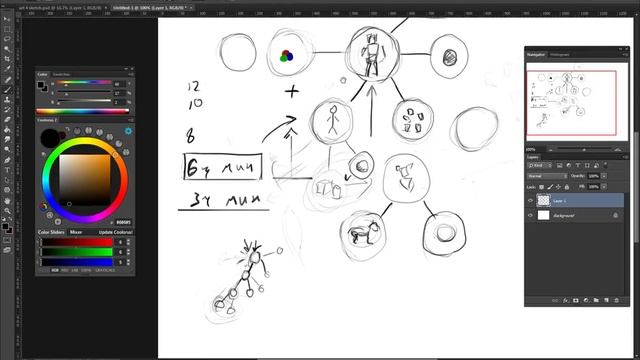
Task: Select the Brush tool
Action: click(x=7, y=90)
